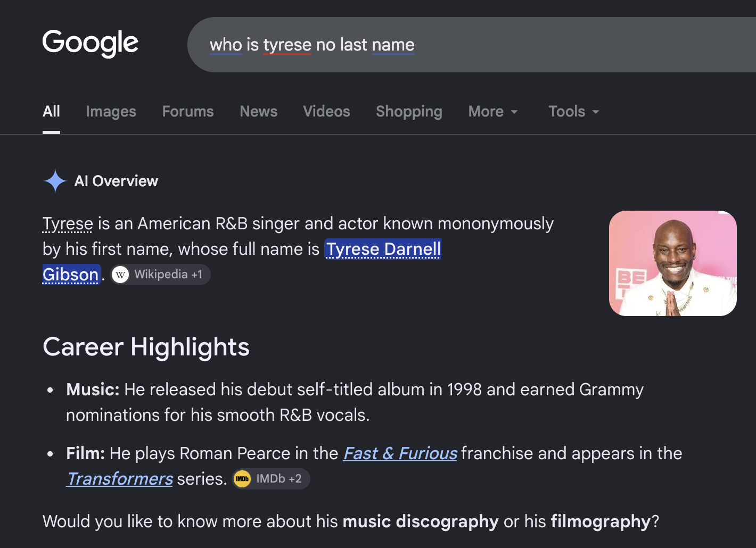Click the bold 'Music:' label

click(x=93, y=389)
